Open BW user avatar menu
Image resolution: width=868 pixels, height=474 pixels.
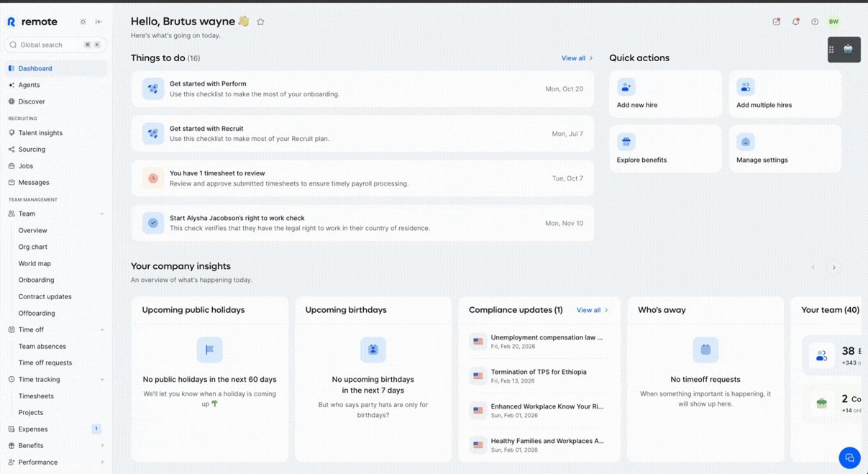pos(833,22)
